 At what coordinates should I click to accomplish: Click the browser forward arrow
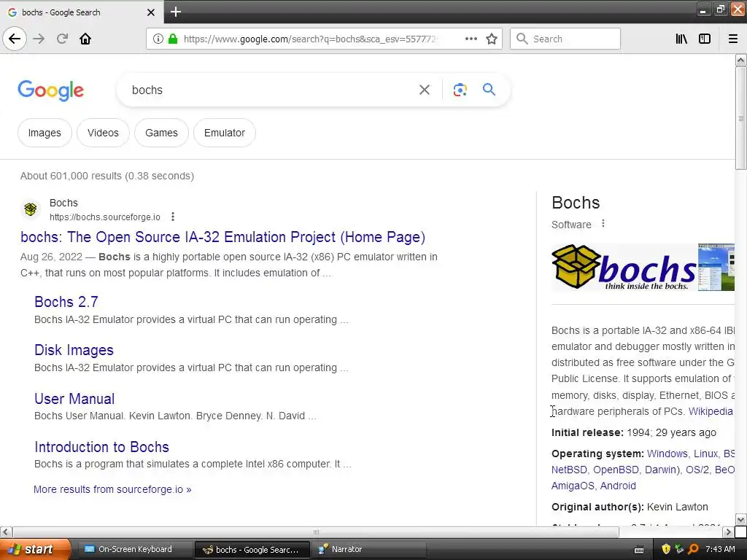[x=39, y=39]
